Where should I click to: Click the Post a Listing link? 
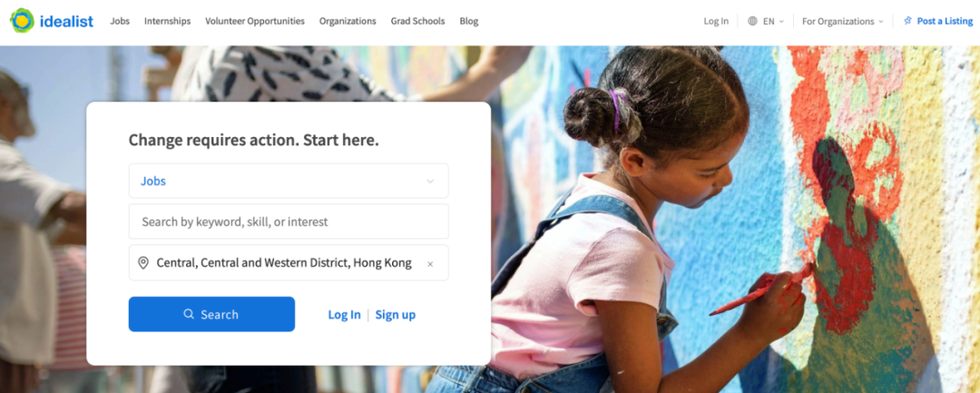[938, 21]
